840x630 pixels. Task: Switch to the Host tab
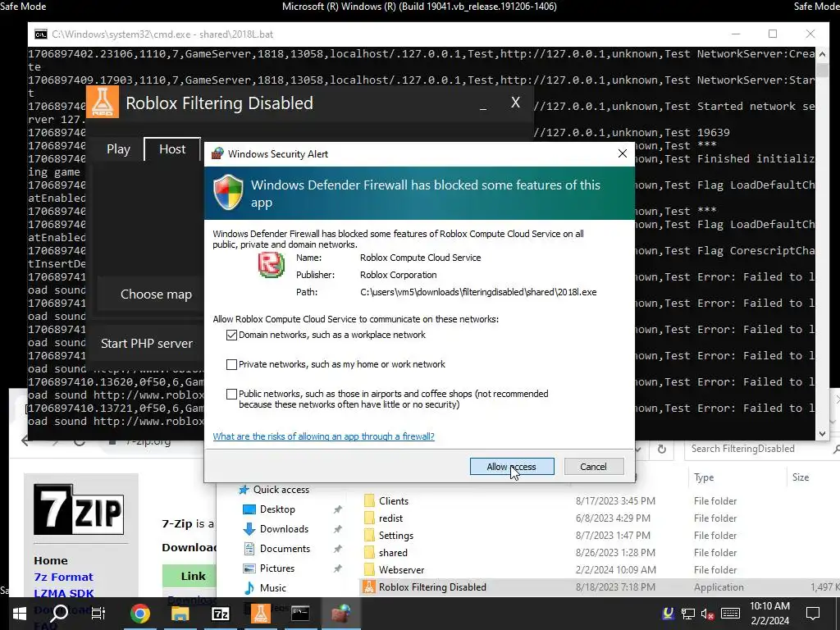[172, 149]
